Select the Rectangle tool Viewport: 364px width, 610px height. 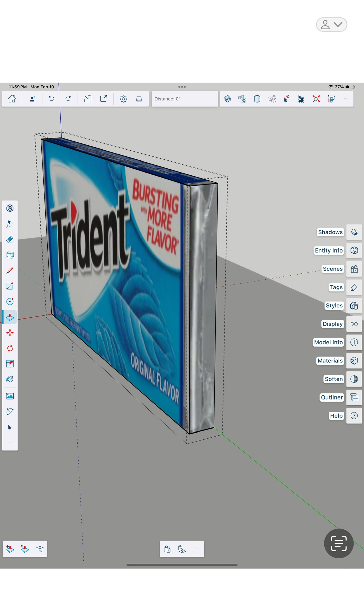coord(10,286)
